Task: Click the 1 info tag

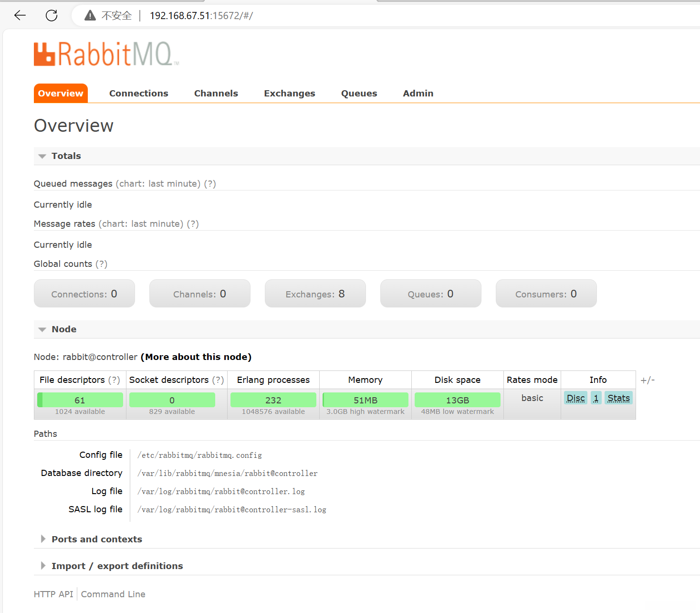Action: (596, 398)
